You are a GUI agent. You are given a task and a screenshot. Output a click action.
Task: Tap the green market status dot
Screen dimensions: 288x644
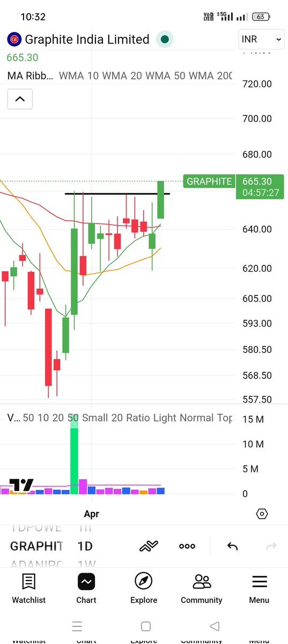[x=165, y=39]
